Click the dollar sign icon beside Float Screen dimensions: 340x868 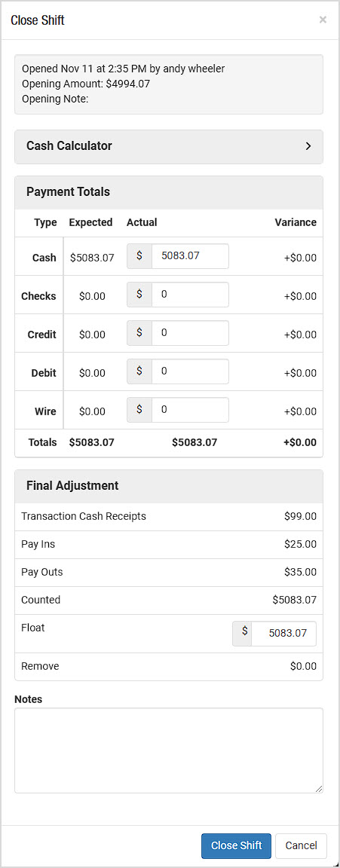point(242,633)
